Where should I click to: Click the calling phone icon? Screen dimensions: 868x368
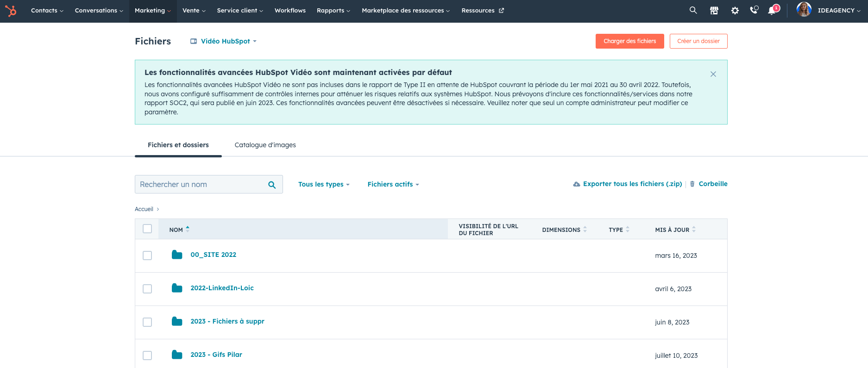[754, 10]
